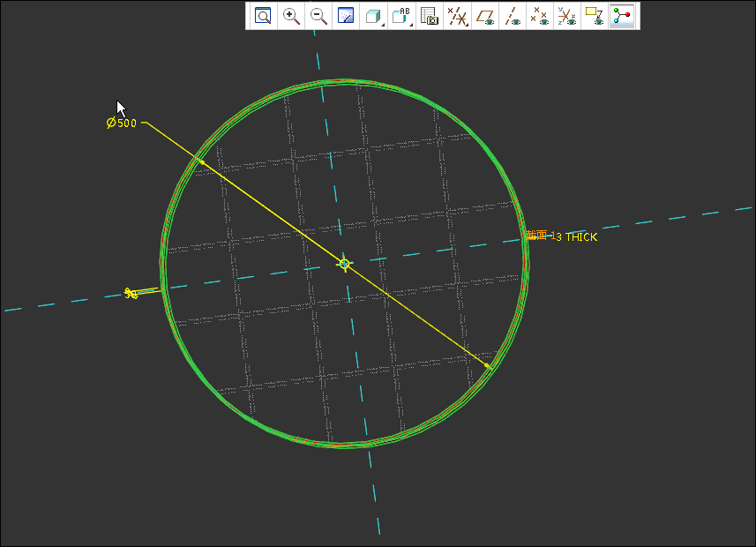Toggle annotation display
The height and width of the screenshot is (547, 756).
pos(595,16)
